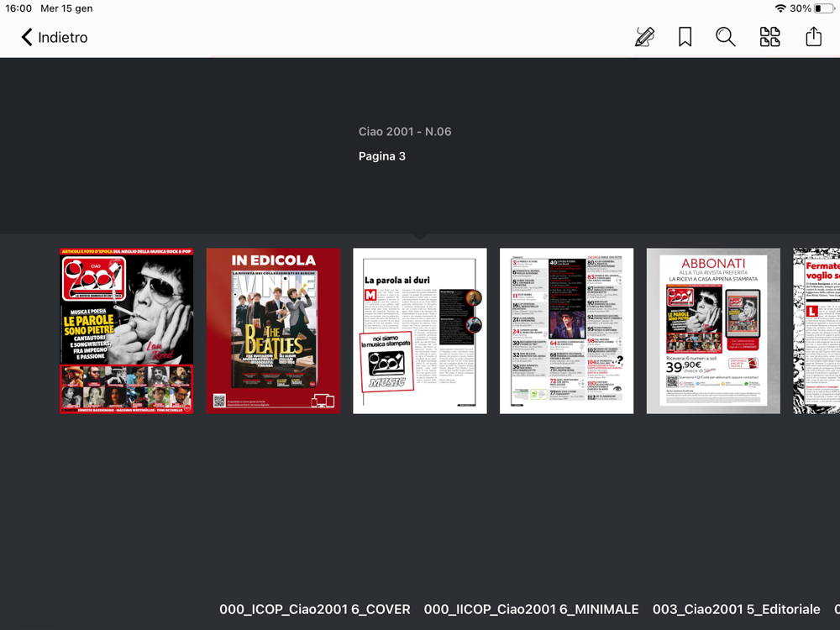Tap the 16:00 clock in status bar
This screenshot has width=840, height=630.
point(18,8)
